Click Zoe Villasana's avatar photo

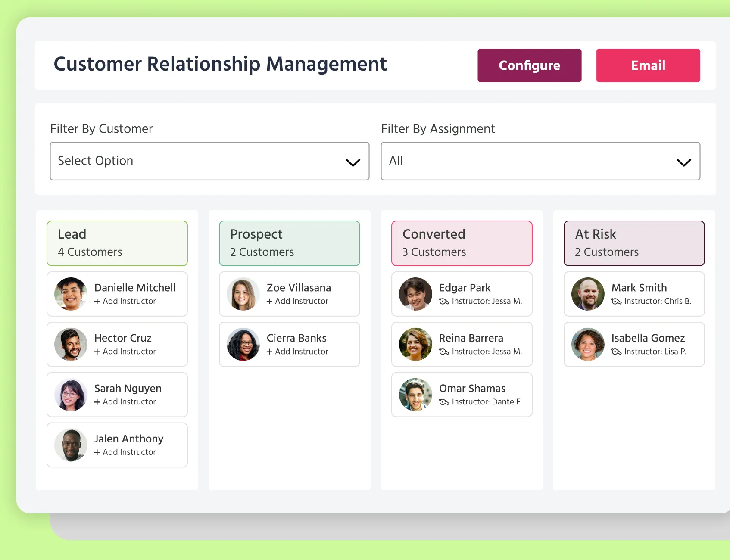point(243,294)
